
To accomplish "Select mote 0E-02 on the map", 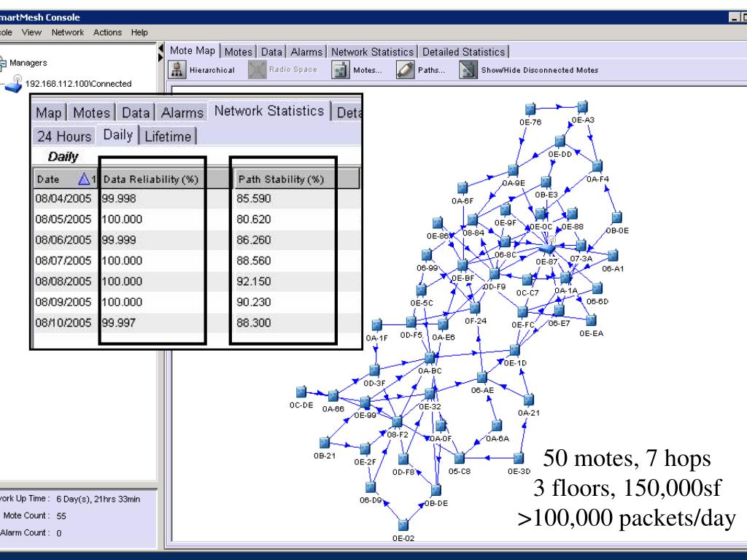I will pyautogui.click(x=403, y=525).
